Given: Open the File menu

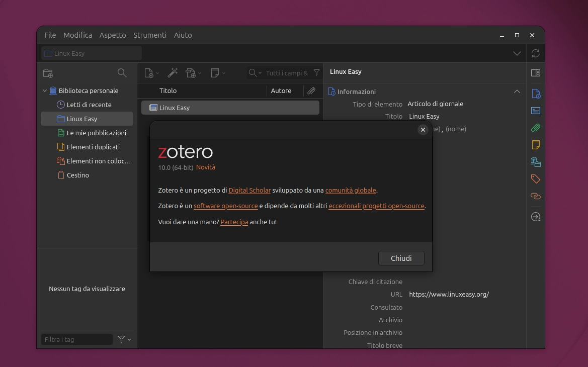Looking at the screenshot, I should point(50,35).
